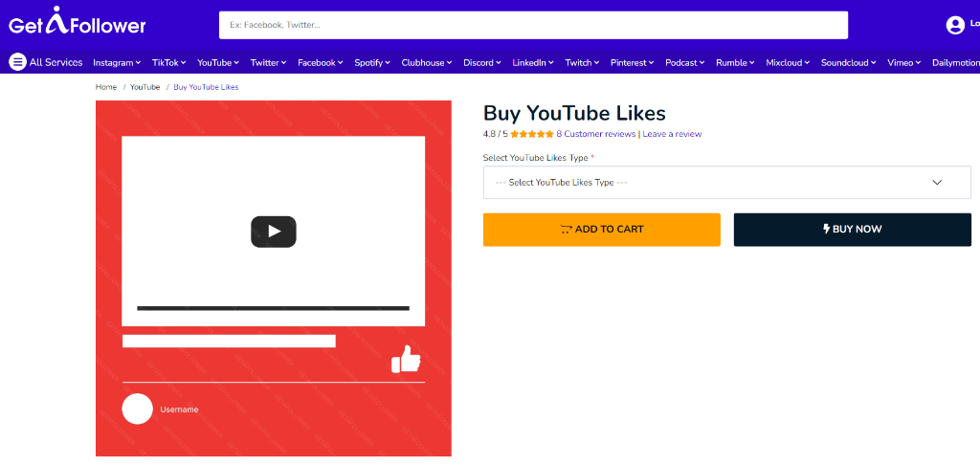Go to YouTube breadcrumb link

[x=145, y=87]
